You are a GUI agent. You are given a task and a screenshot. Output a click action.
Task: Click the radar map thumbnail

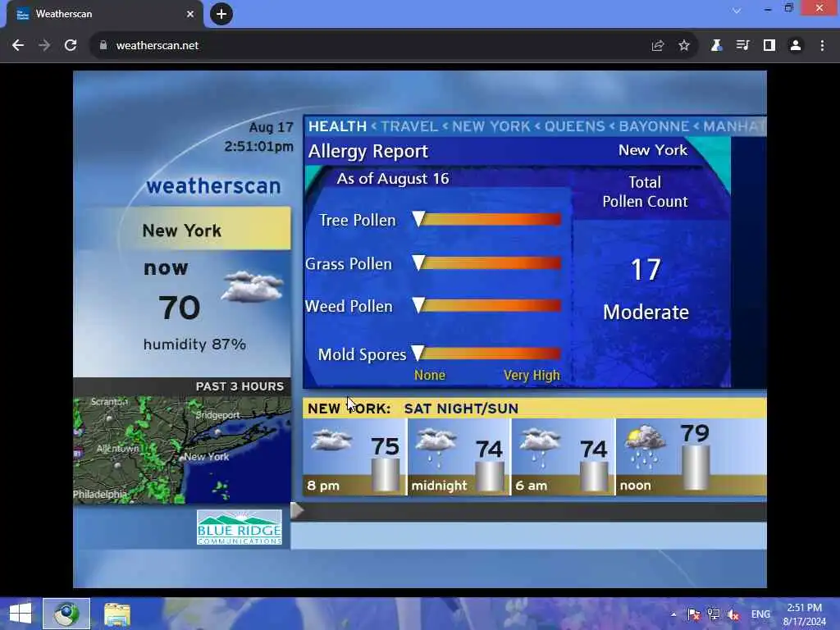182,450
